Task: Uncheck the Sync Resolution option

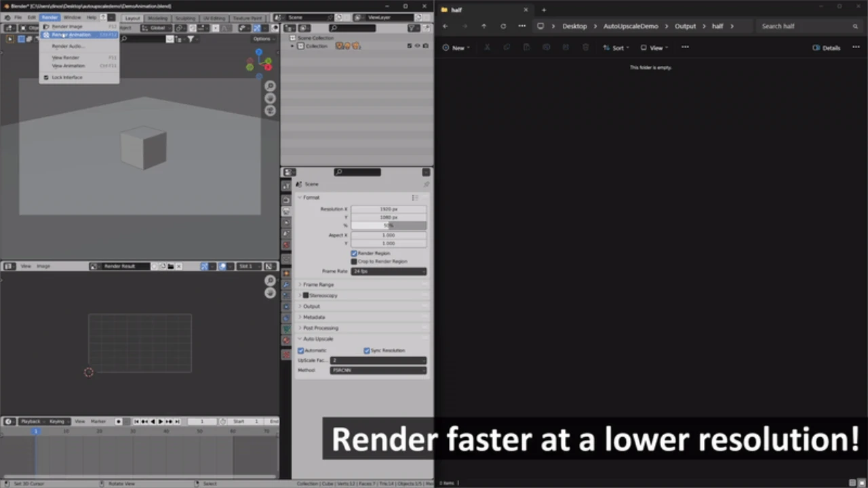Action: 367,350
